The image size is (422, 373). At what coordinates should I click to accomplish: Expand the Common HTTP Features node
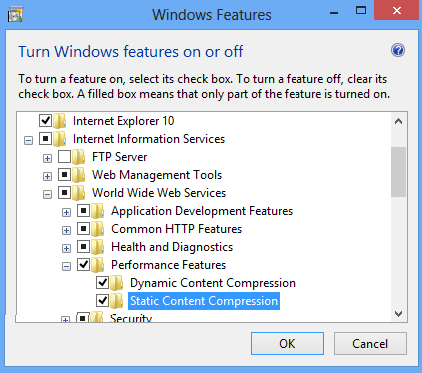[x=67, y=230]
